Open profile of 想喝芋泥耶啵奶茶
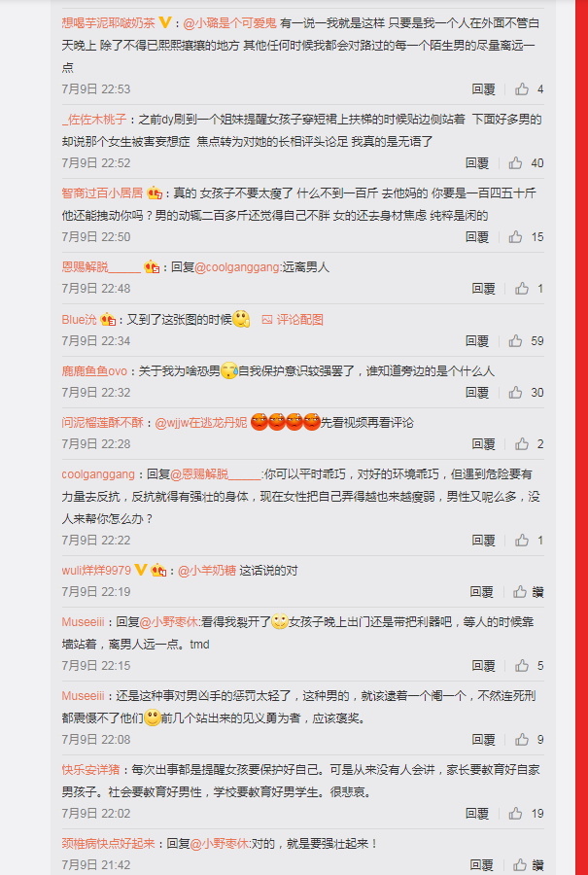Screen dimensions: 588x875 108,23
